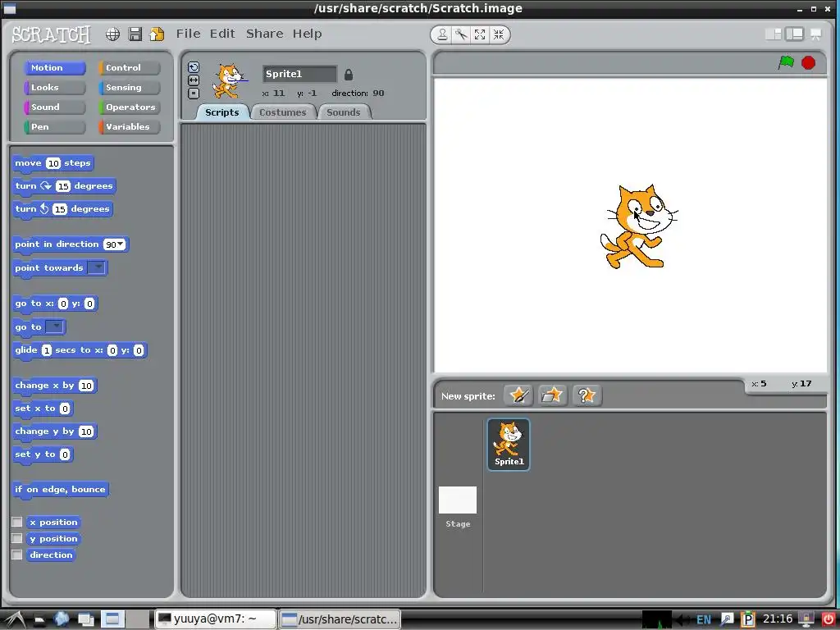Click the Scratch logo
Image resolution: width=840 pixels, height=630 pixels.
click(x=52, y=34)
